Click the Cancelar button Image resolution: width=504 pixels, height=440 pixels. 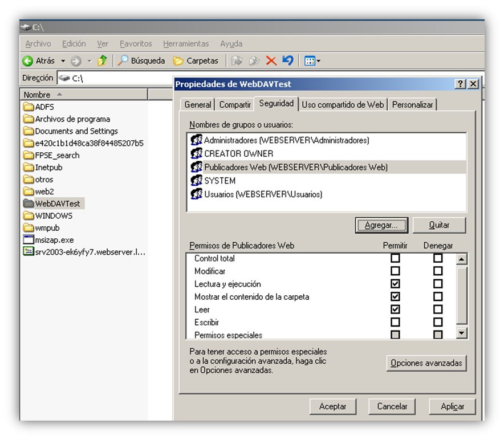pos(392,406)
